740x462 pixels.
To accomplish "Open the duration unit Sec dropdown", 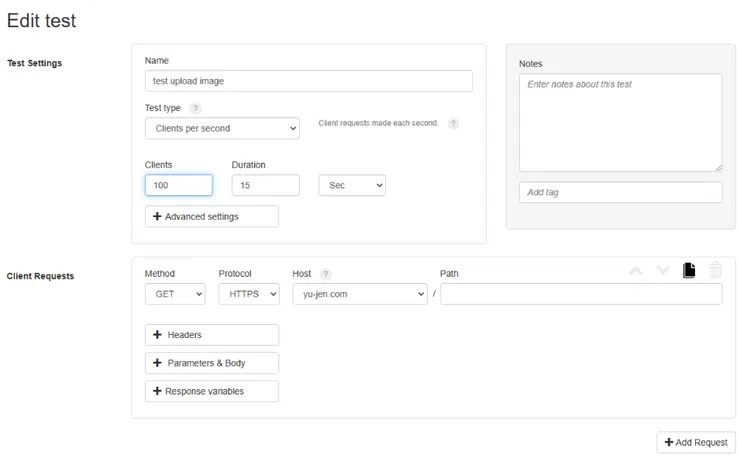I will [x=352, y=185].
